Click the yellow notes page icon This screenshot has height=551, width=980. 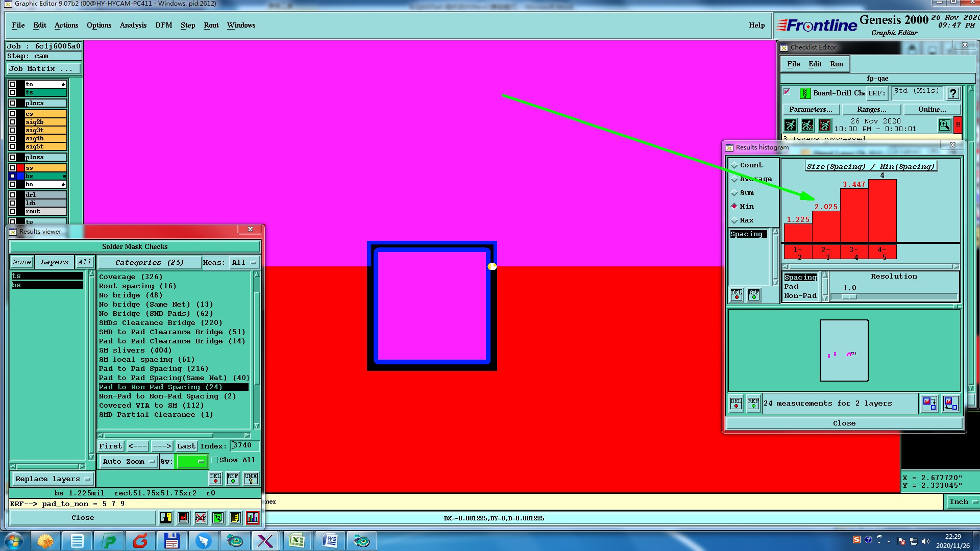235,518
